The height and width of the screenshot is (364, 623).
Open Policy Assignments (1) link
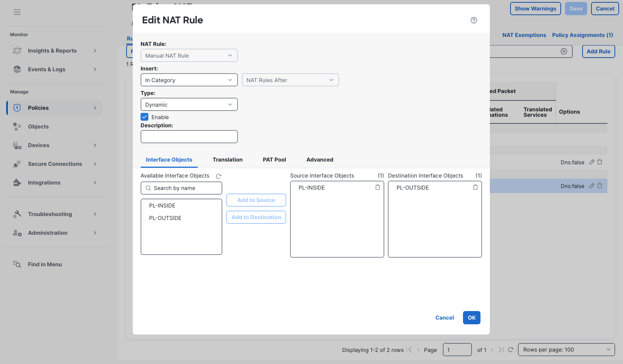(583, 35)
